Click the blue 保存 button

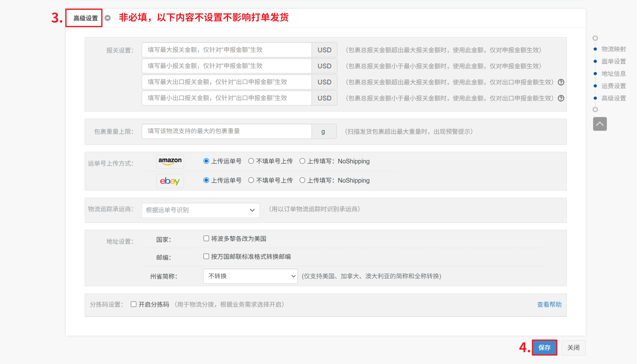[x=544, y=348]
